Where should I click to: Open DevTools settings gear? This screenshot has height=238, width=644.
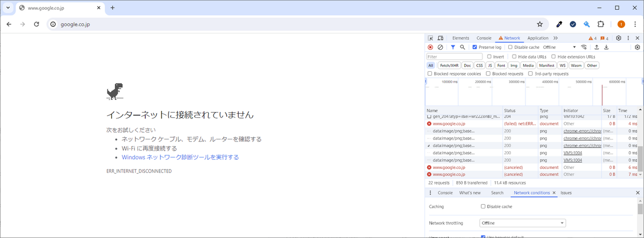click(619, 38)
